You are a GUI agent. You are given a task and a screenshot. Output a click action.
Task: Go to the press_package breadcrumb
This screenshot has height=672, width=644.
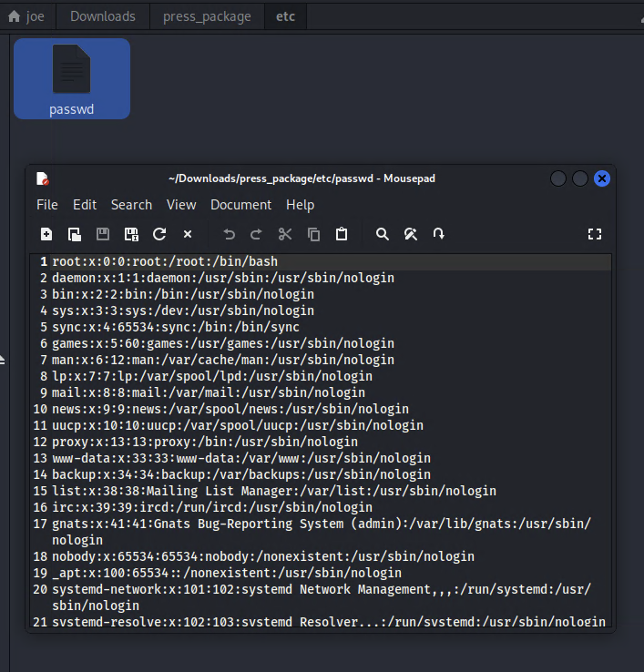click(207, 16)
